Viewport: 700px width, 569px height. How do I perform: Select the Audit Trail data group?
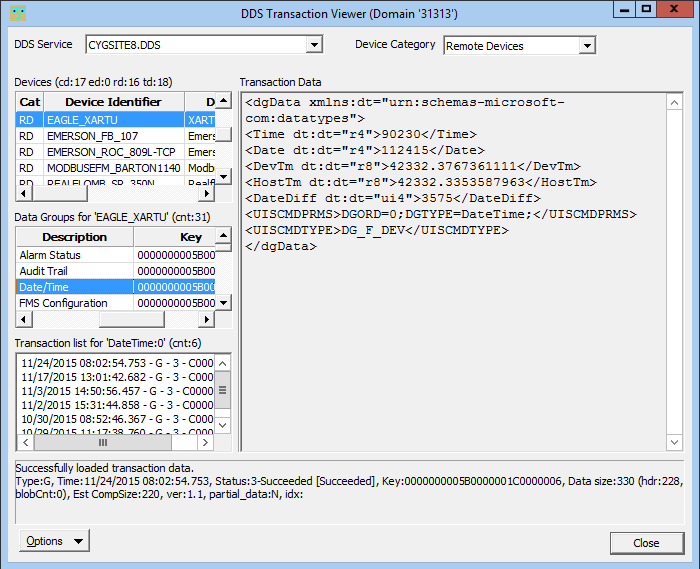(x=115, y=271)
